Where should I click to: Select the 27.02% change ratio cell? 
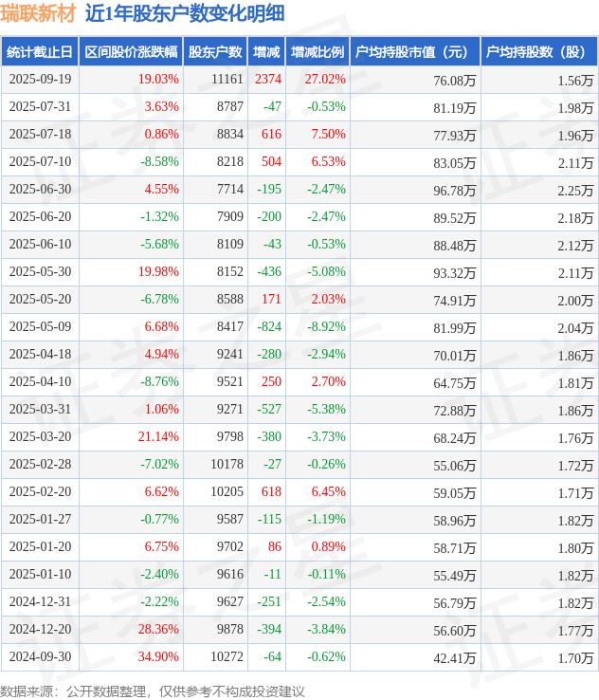325,80
